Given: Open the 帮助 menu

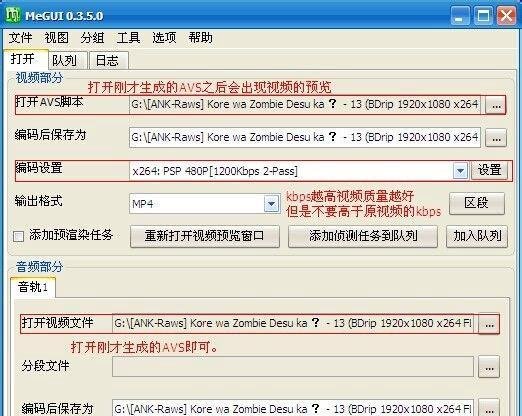Looking at the screenshot, I should [x=200, y=38].
